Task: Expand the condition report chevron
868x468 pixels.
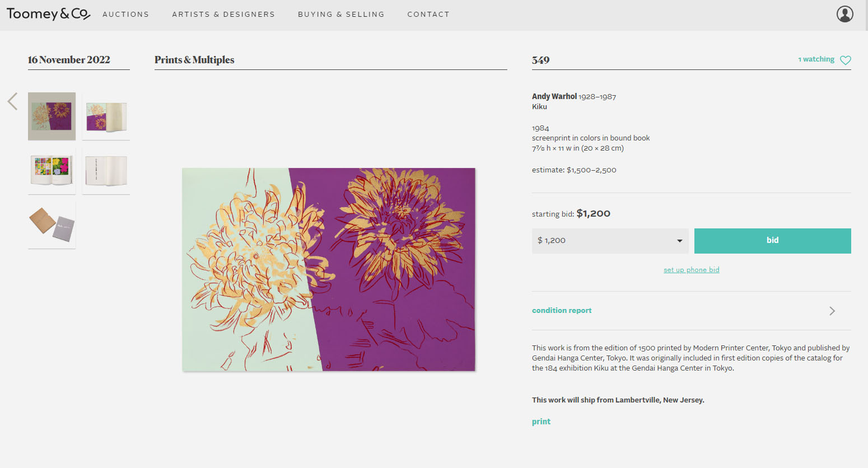Action: point(832,311)
